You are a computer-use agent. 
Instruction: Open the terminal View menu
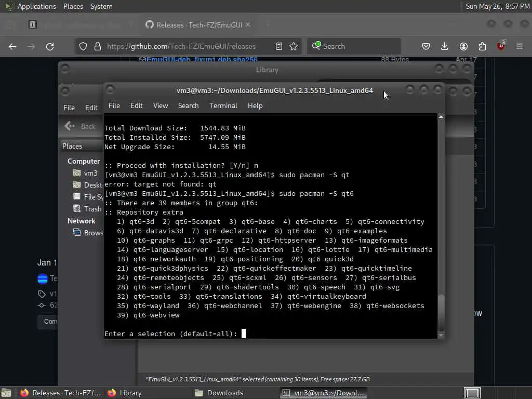[x=161, y=105]
